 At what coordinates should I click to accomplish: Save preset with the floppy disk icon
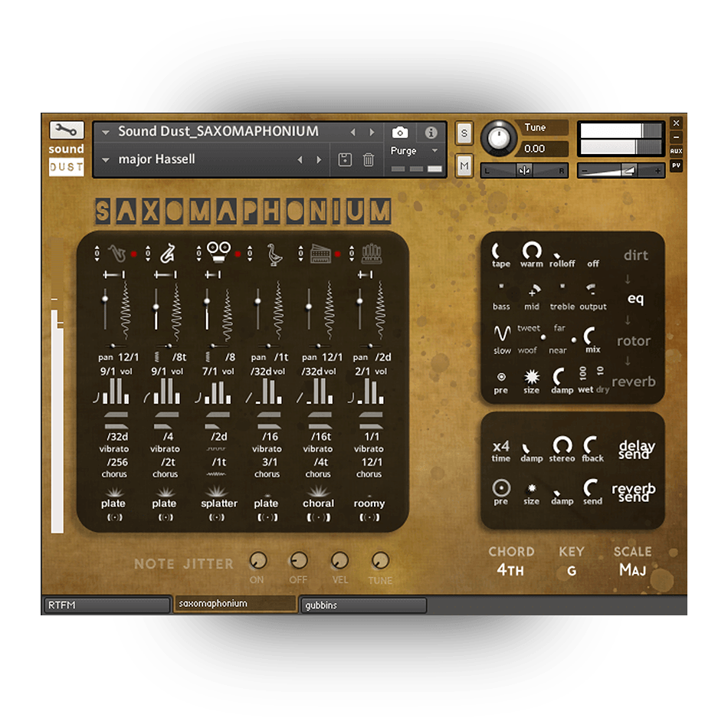(x=345, y=159)
